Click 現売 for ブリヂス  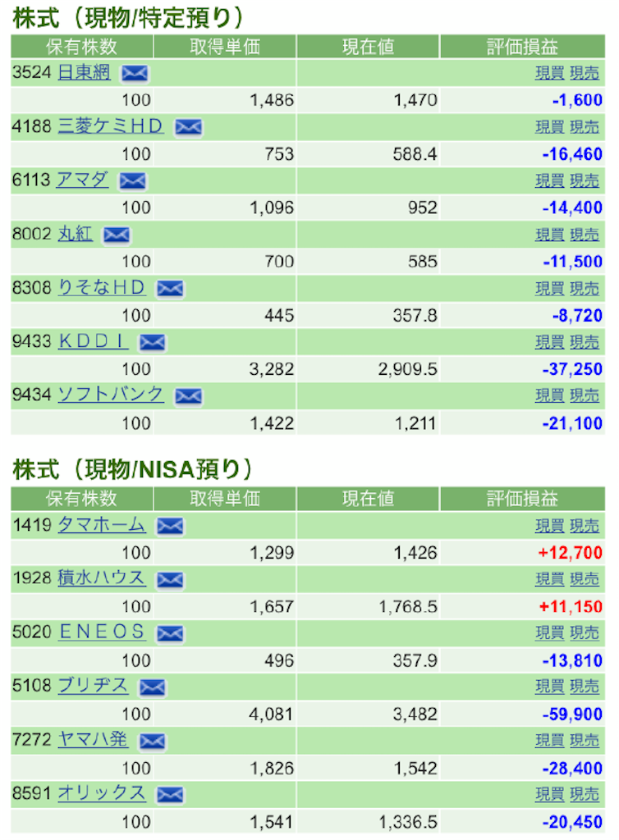[585, 687]
